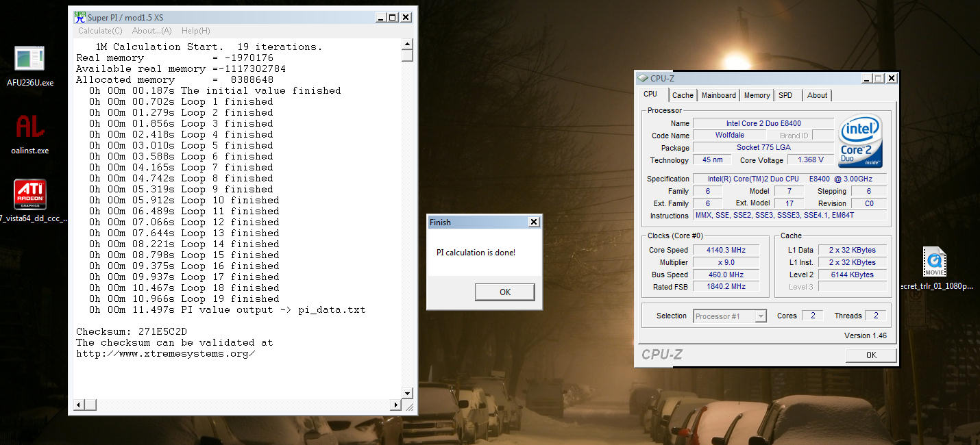
Task: Click the Checksum: 271E5C2D line
Action: (x=132, y=332)
